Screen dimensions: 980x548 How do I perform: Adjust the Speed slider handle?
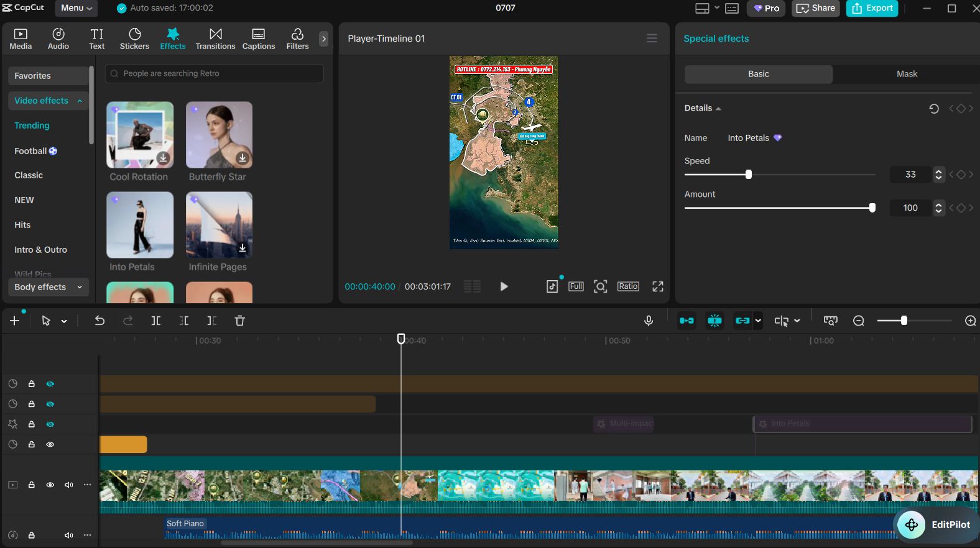point(749,175)
